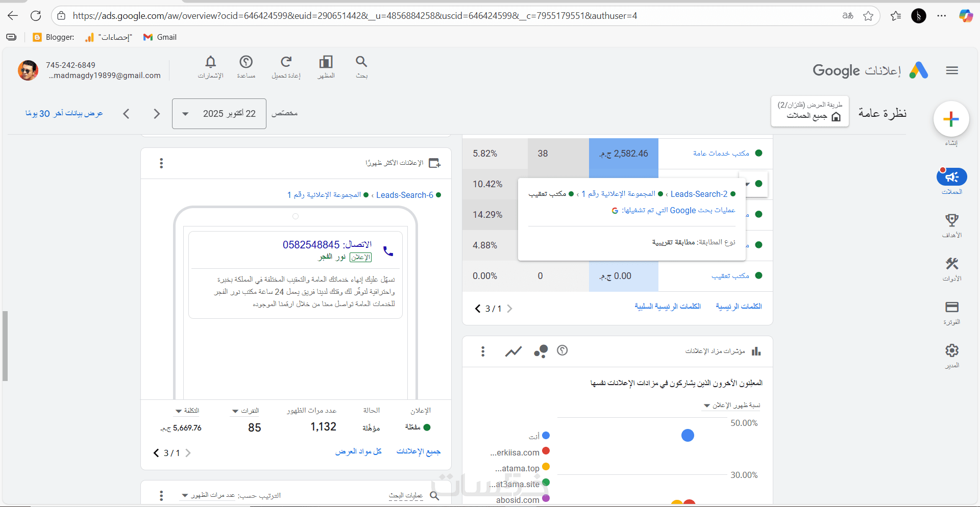Screen dimensions: 980x507
Task: Click the browser address bar URL
Action: (355, 16)
